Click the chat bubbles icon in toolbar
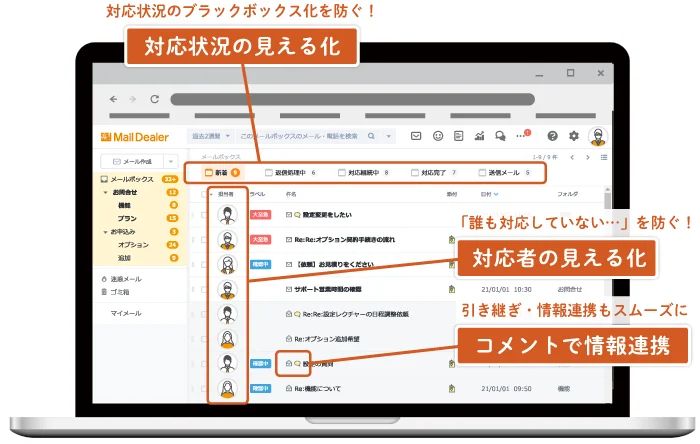700x444 pixels. [x=500, y=136]
